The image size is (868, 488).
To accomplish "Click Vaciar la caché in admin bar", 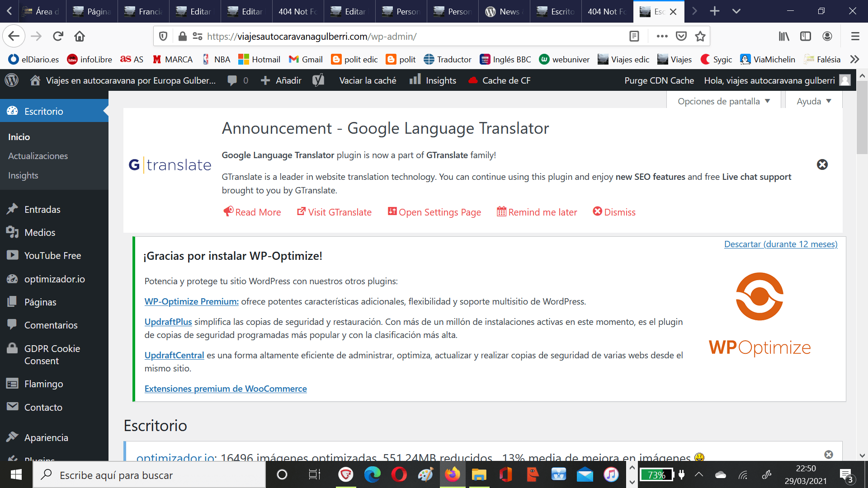I will 368,80.
